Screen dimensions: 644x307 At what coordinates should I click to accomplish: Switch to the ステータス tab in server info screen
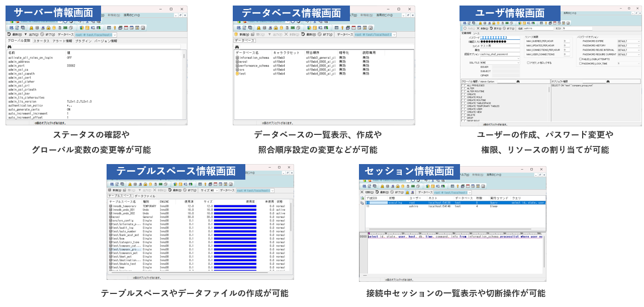41,41
